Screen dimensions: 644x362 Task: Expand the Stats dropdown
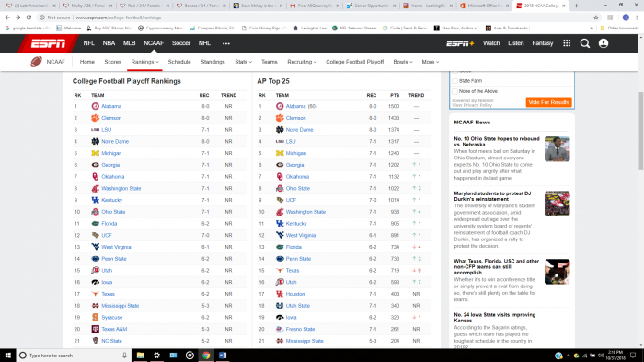[243, 62]
